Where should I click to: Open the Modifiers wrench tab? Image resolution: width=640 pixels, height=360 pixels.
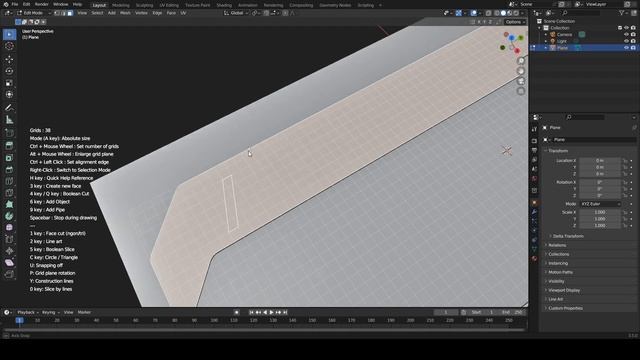(534, 212)
